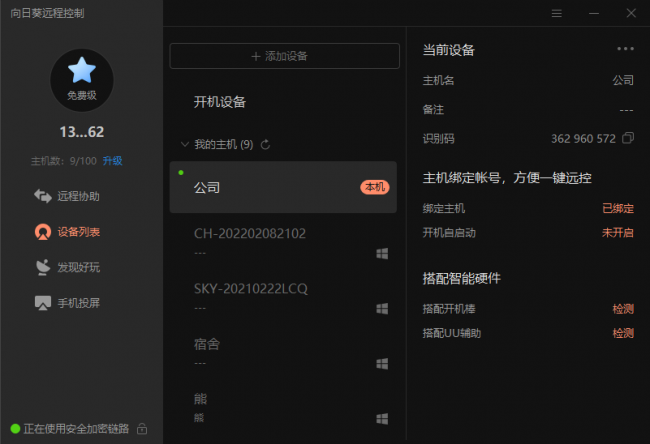This screenshot has height=444, width=650.
Task: Open 远程协助 section
Action: tap(78, 196)
